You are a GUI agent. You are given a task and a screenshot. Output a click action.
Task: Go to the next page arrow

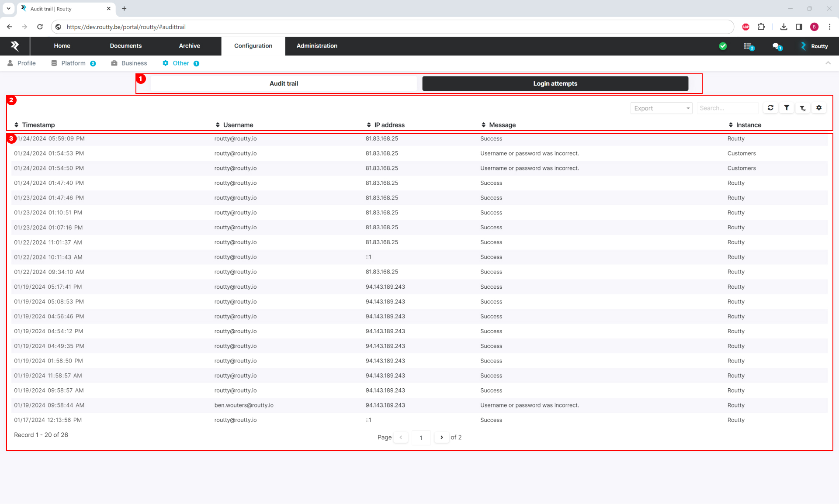441,437
